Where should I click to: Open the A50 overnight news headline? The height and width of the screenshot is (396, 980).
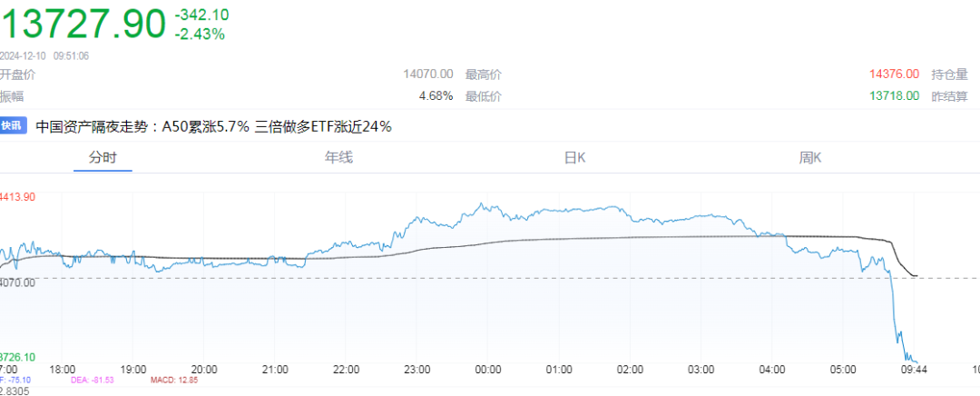[x=214, y=127]
